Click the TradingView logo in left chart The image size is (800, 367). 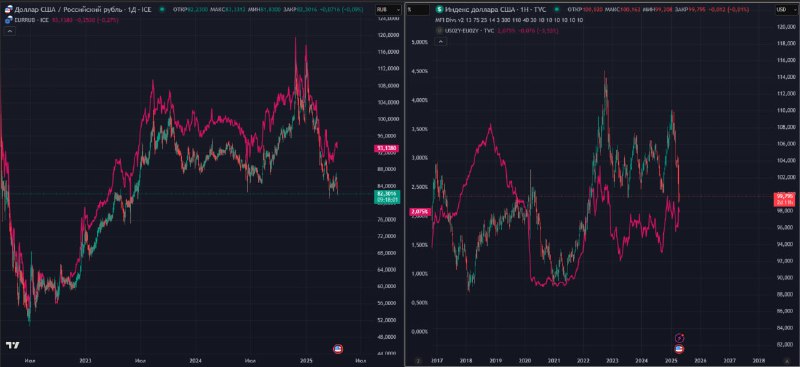[13, 346]
